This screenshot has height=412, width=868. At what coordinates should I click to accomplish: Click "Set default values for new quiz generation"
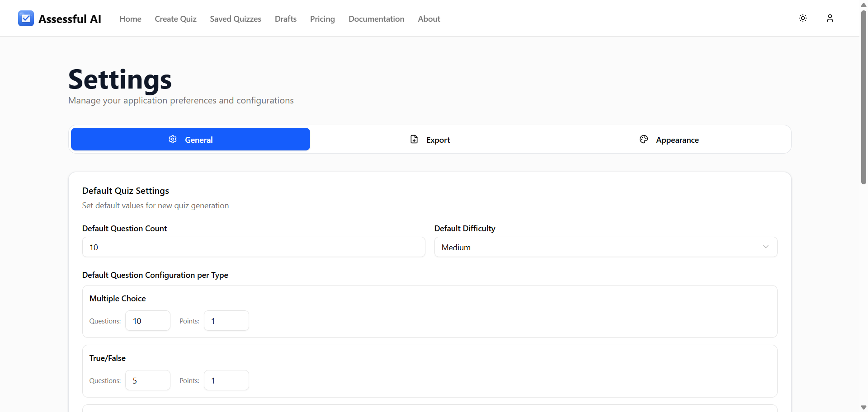pos(156,206)
